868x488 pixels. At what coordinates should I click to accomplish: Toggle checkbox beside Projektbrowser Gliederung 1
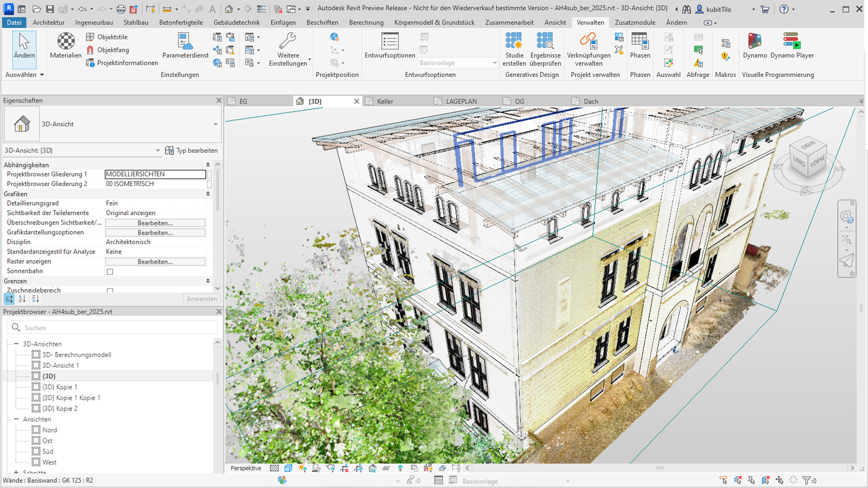tap(209, 174)
